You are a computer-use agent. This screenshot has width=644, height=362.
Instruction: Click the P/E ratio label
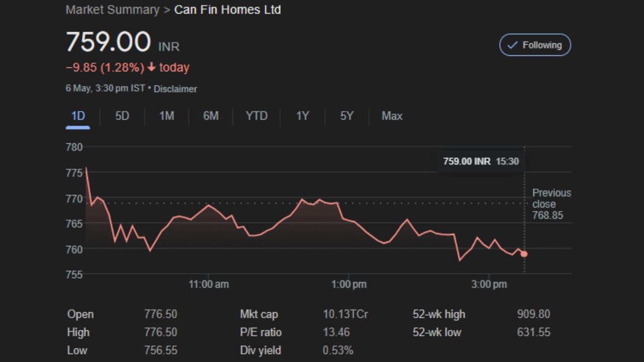coord(261,332)
